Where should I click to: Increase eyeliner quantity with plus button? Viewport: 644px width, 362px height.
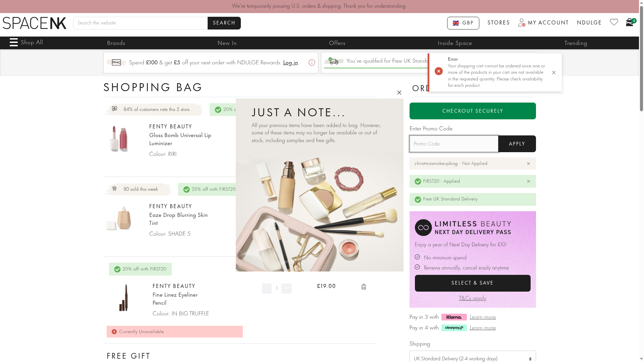[x=286, y=288]
